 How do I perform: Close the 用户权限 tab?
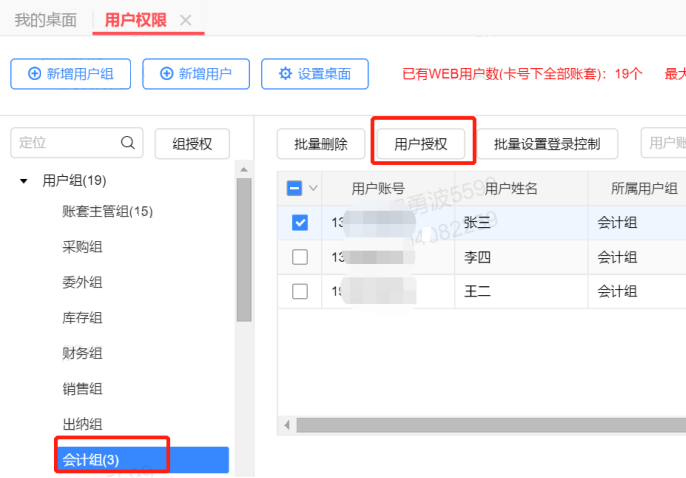point(186,20)
